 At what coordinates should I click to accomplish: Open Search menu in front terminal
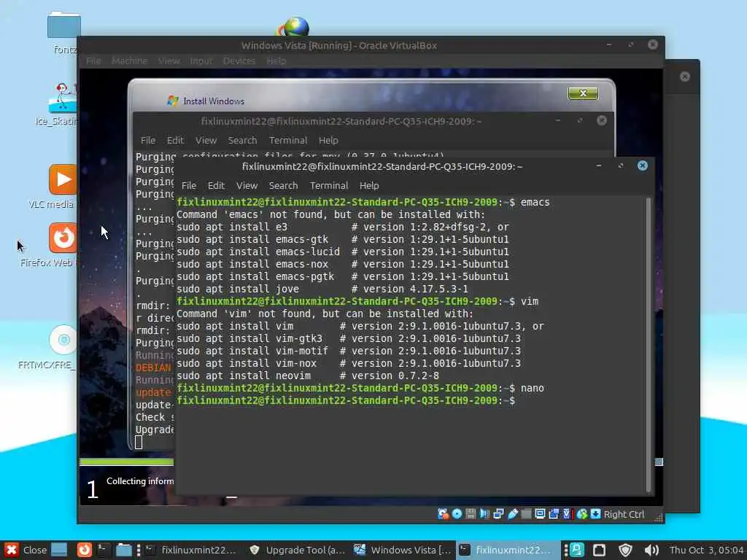tap(283, 186)
